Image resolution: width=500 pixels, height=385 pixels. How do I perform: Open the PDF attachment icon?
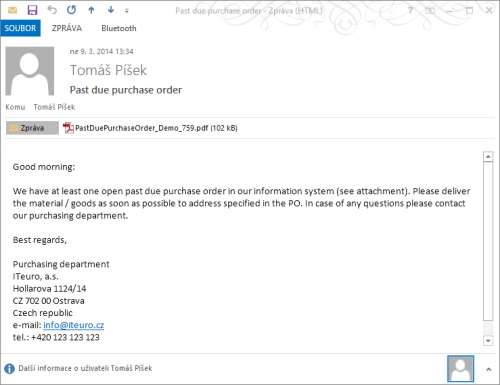point(68,128)
